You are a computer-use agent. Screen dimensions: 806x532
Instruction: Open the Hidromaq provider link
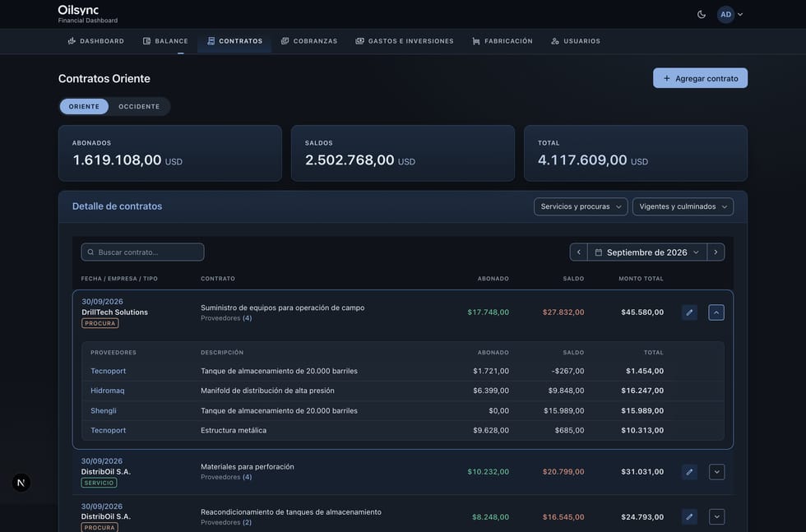[x=108, y=391]
